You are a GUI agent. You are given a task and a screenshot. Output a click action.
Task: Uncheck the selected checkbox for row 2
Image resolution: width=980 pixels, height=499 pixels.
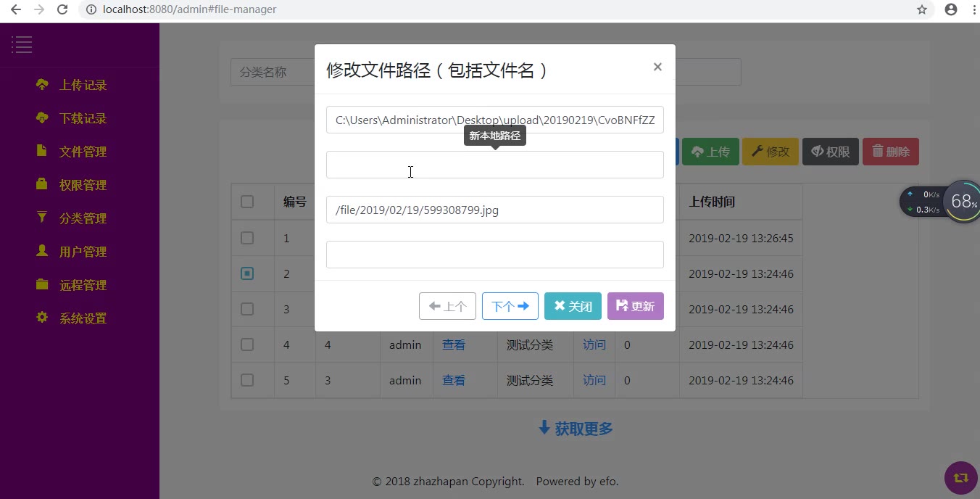tap(247, 273)
